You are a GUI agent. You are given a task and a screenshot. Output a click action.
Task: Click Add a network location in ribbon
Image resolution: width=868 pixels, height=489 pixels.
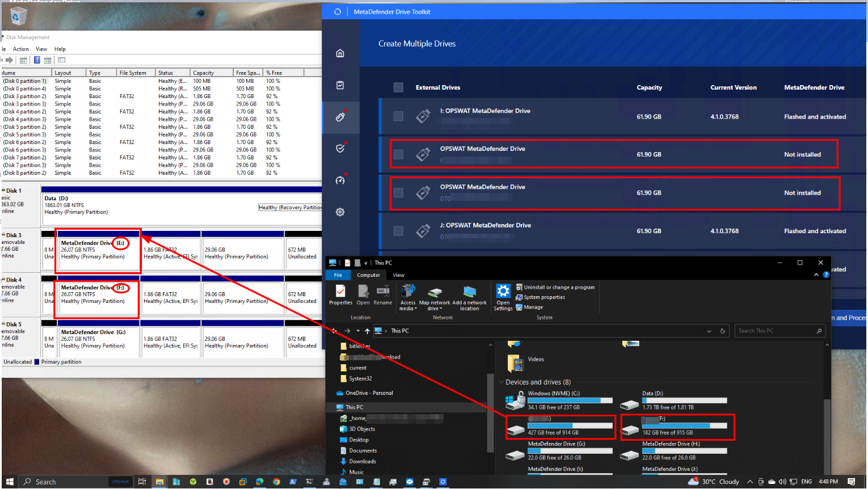click(x=469, y=297)
